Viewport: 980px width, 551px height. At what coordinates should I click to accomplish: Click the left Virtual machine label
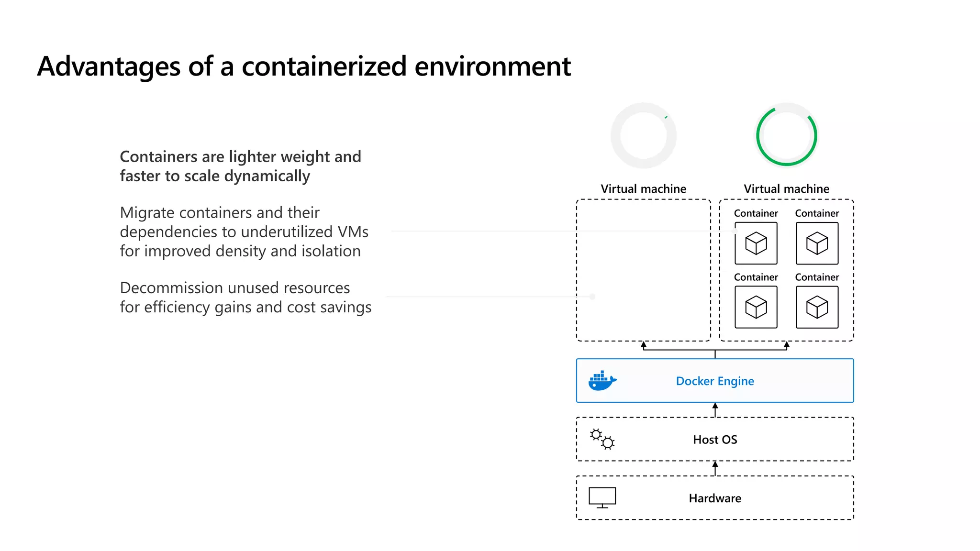tap(644, 189)
